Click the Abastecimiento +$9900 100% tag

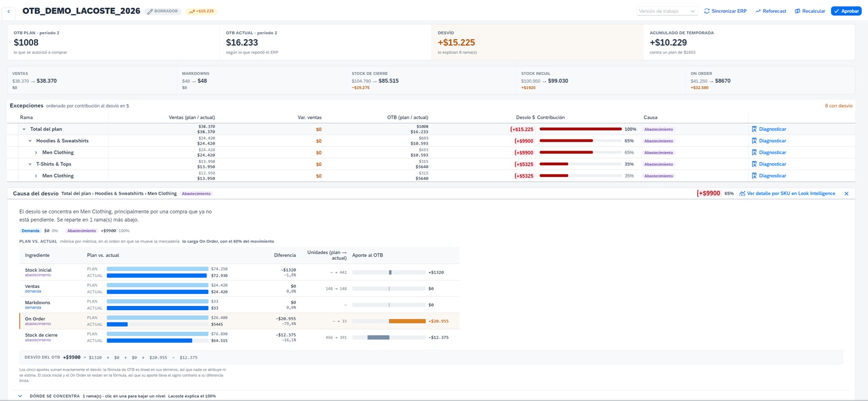(98, 231)
